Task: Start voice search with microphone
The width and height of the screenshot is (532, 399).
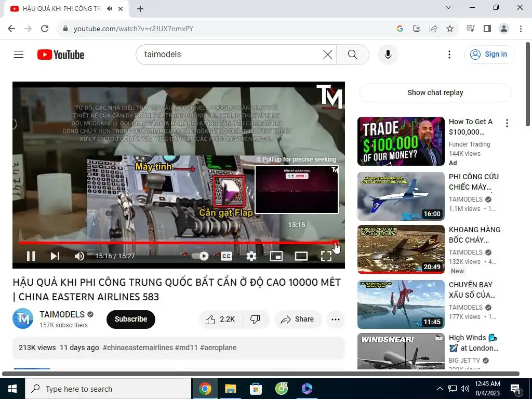Action: 388,54
